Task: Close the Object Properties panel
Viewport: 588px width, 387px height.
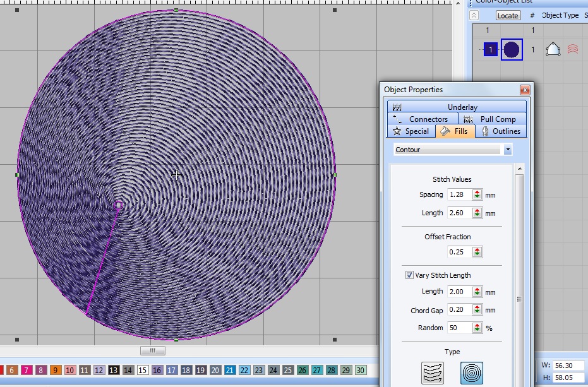Action: click(524, 90)
